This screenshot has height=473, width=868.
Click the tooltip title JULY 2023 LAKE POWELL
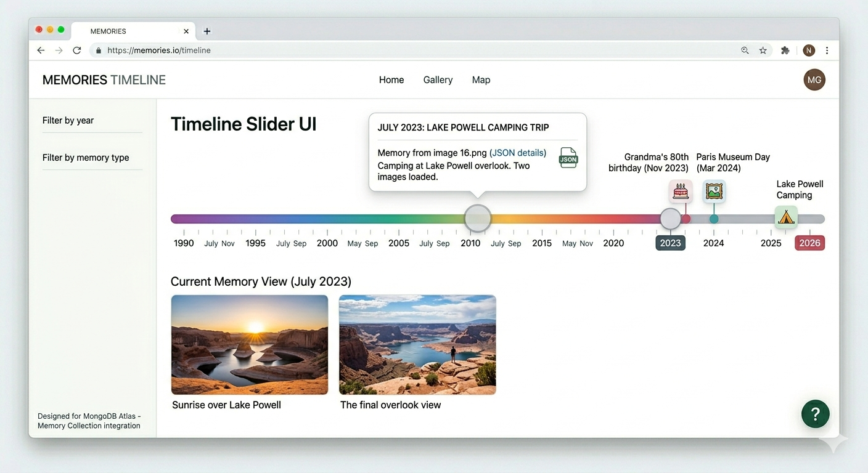[463, 127]
